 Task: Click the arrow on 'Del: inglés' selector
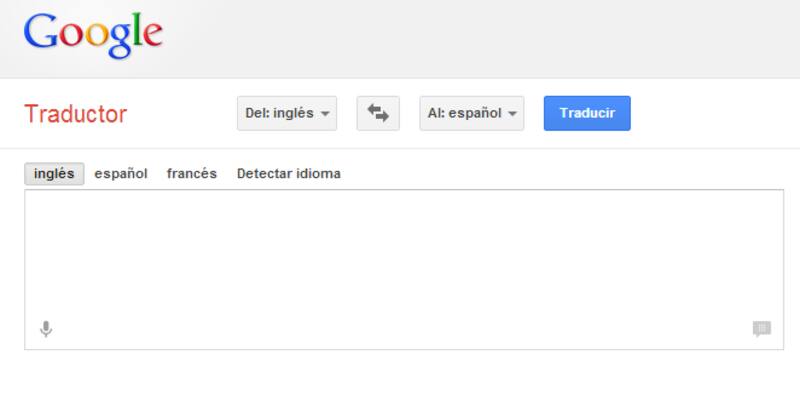[325, 114]
